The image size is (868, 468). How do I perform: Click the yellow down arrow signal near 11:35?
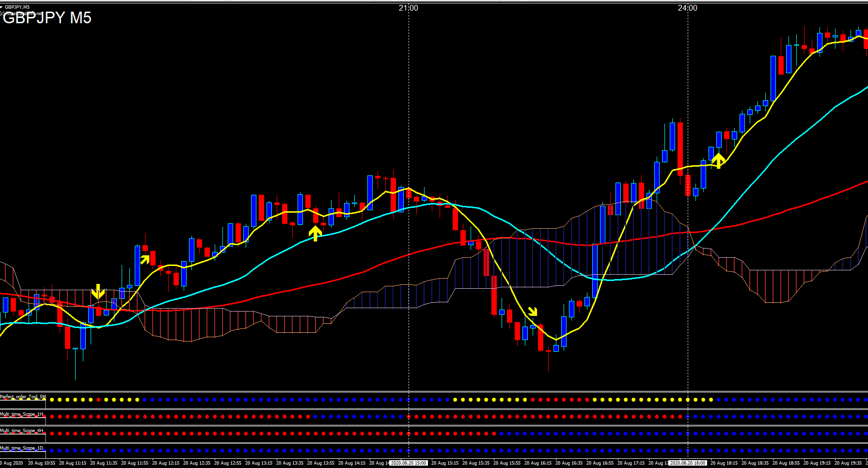tap(98, 292)
